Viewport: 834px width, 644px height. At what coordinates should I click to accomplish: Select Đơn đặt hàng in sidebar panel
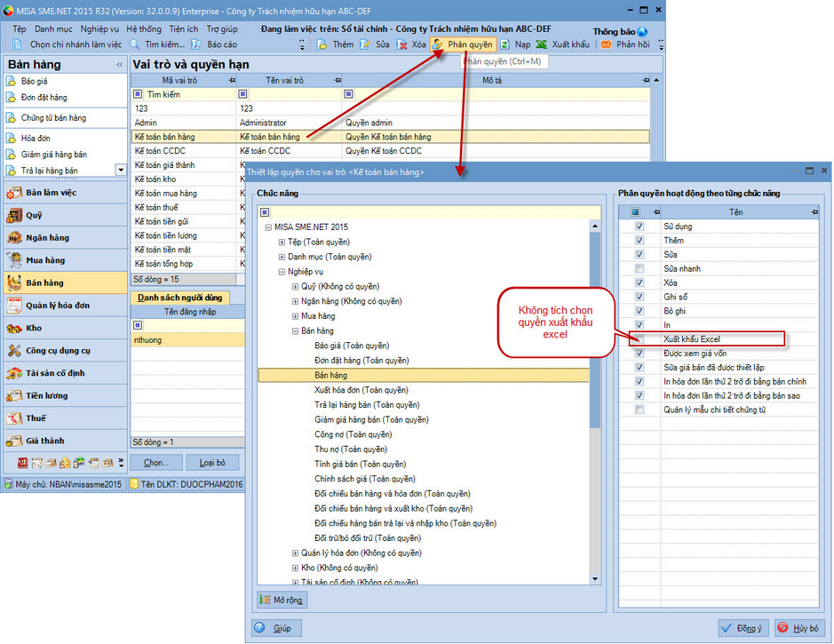pyautogui.click(x=44, y=98)
